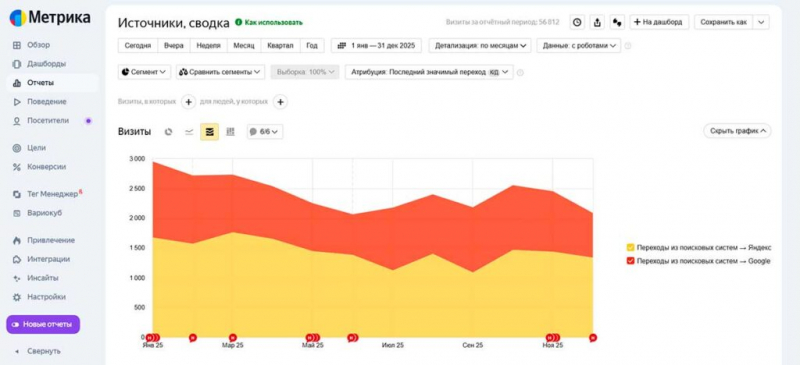
Task: Open the Как использовать help link
Action: point(269,22)
